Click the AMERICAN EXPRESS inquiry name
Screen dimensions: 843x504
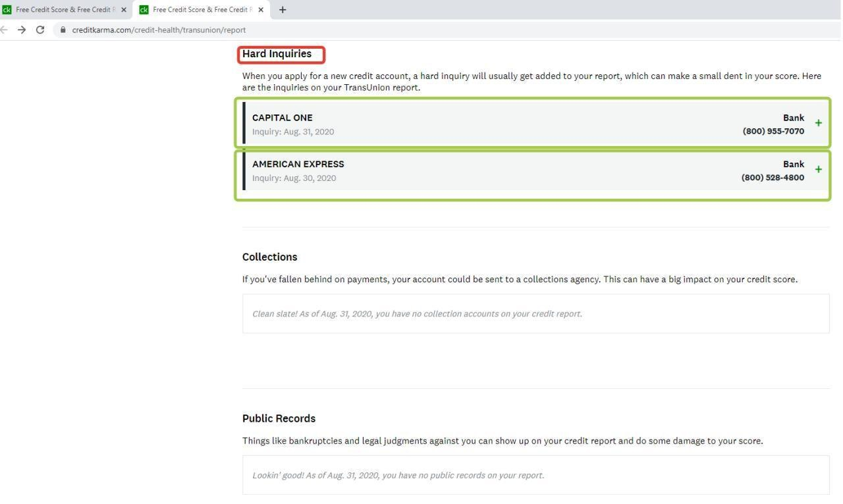pyautogui.click(x=298, y=164)
